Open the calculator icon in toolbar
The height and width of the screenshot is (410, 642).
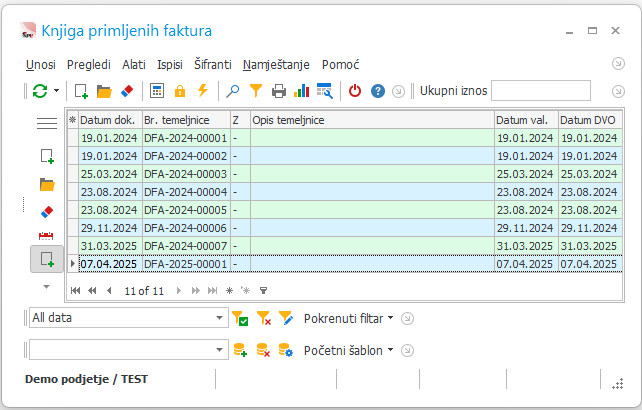coord(157,91)
